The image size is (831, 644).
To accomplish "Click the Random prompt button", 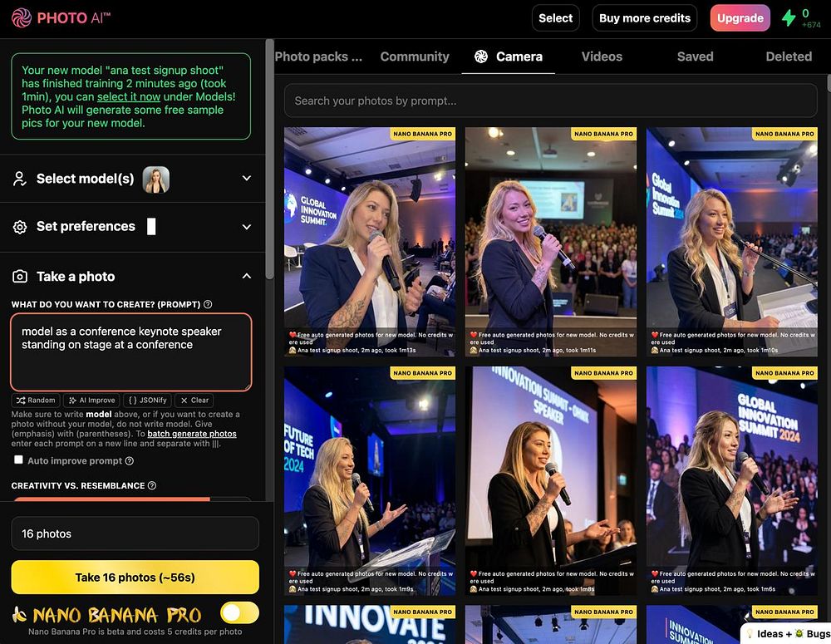I will (x=36, y=401).
